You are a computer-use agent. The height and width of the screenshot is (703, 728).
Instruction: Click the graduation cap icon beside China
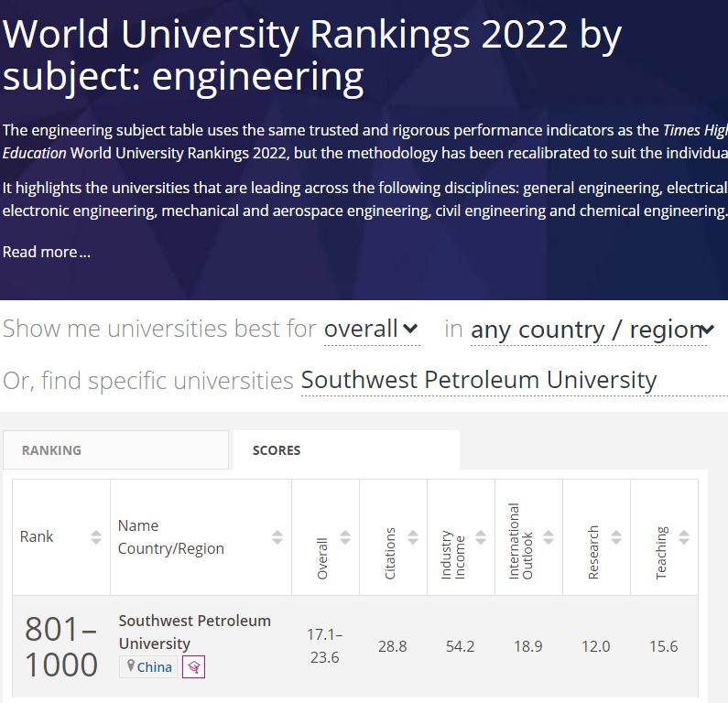pos(193,666)
